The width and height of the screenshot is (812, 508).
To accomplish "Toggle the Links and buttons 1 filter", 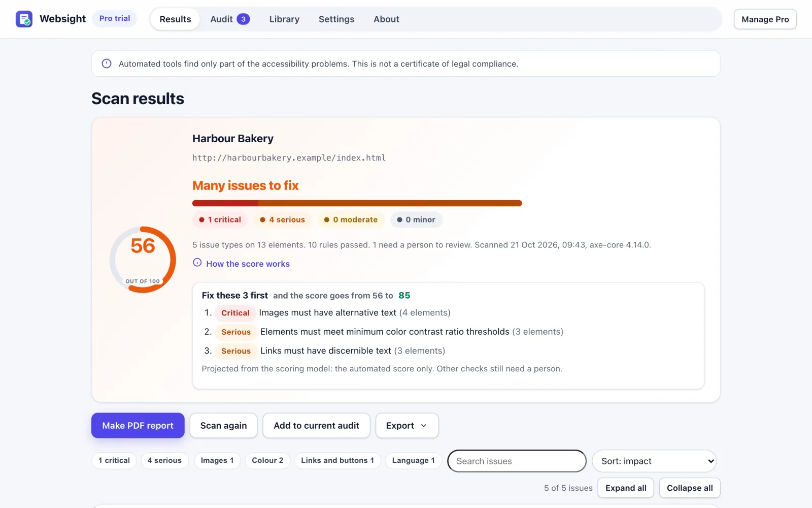I will click(337, 460).
